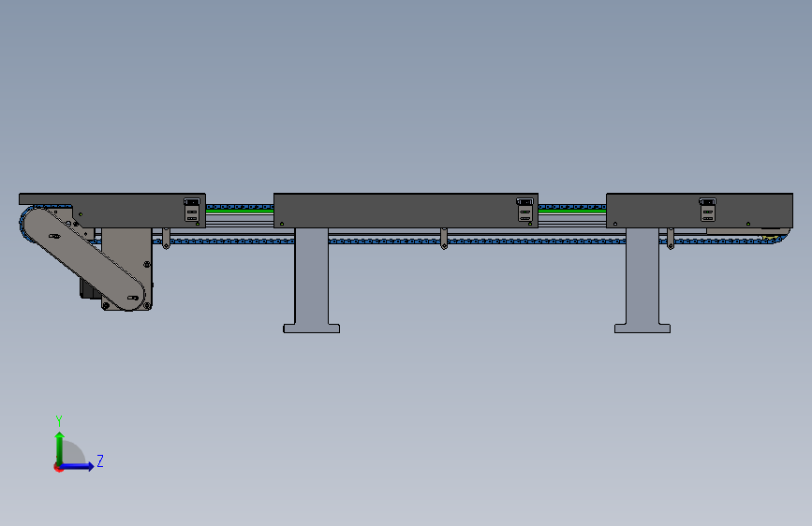This screenshot has width=812, height=526.
Task: Pick the sensor bracket on the left cover panel
Action: pyautogui.click(x=192, y=210)
